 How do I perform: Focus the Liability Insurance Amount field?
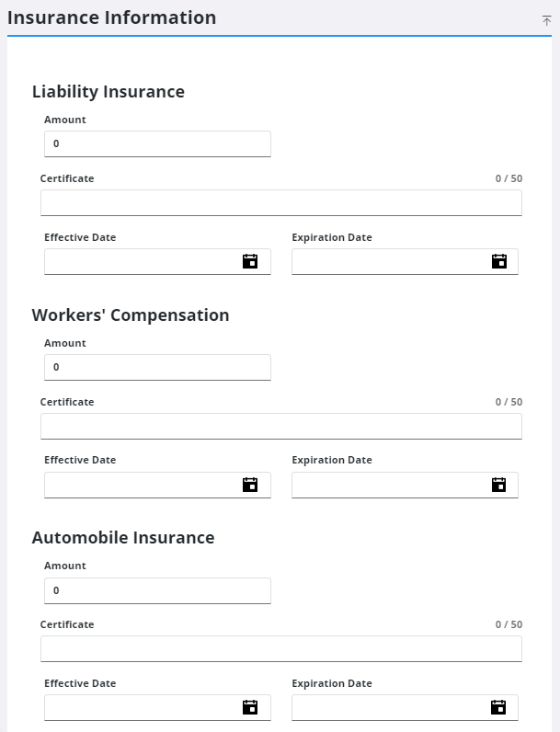[158, 143]
